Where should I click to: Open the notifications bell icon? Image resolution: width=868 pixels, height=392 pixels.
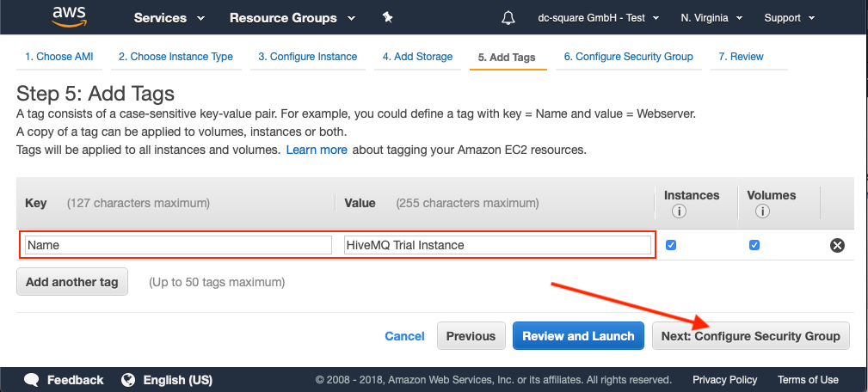click(508, 18)
